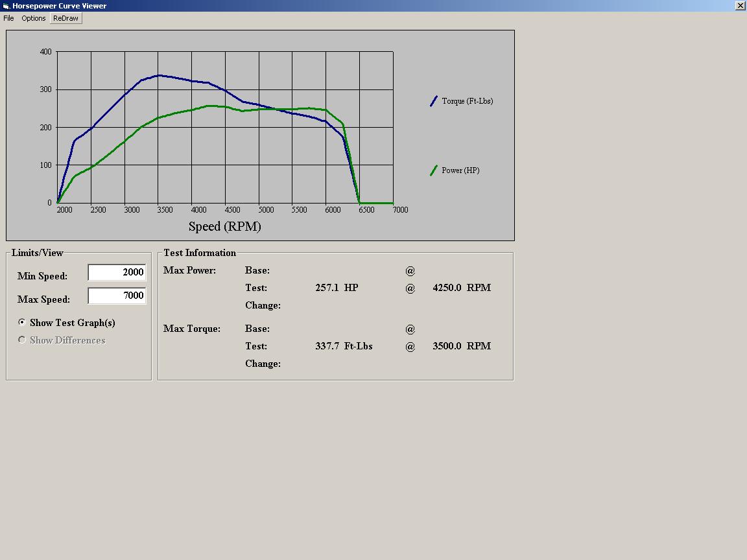Click the 3500.0 RPM max torque speed
The height and width of the screenshot is (560, 747).
(461, 346)
